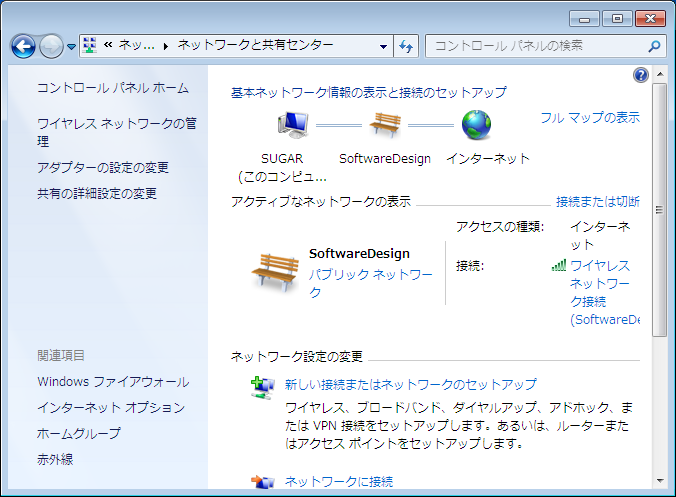Image resolution: width=676 pixels, height=497 pixels.
Task: Open ホームグループ link
Action: 79,433
